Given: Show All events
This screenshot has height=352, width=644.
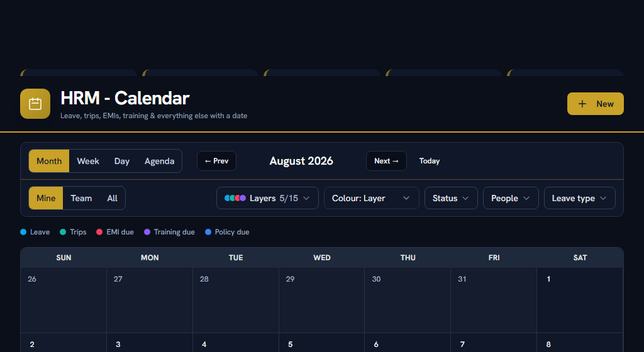Looking at the screenshot, I should click(x=112, y=198).
